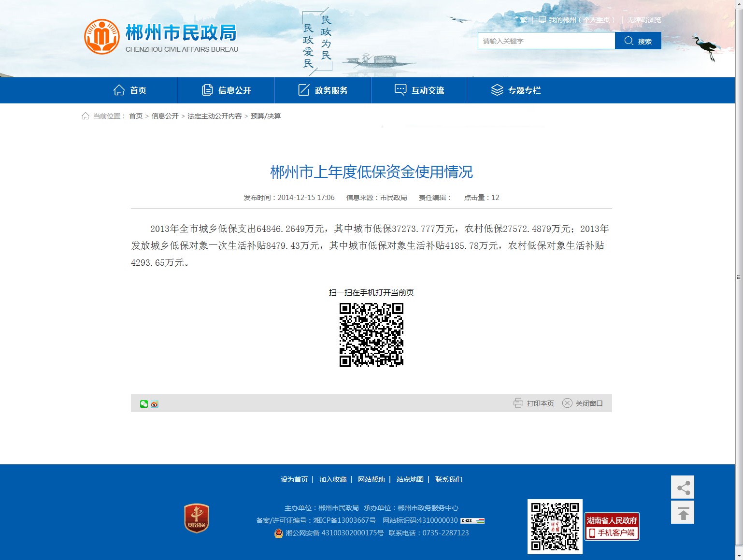Click the article page QR code
743x560 pixels.
point(371,335)
